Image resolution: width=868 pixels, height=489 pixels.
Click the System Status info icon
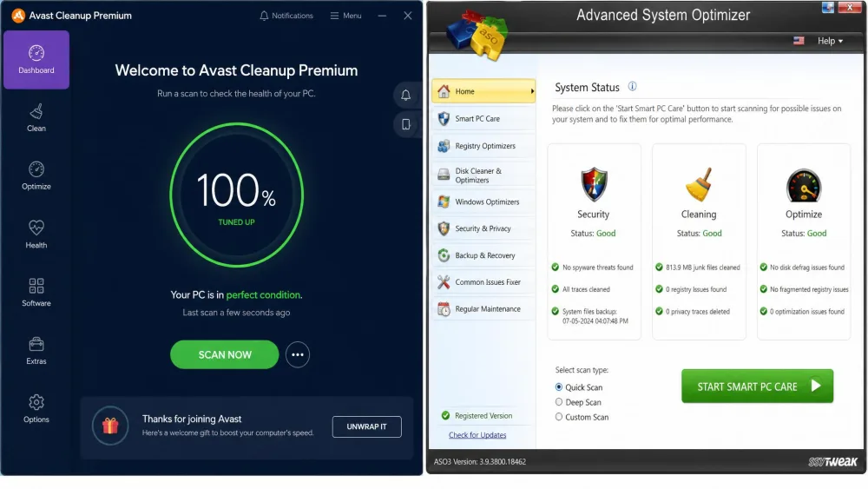(632, 86)
